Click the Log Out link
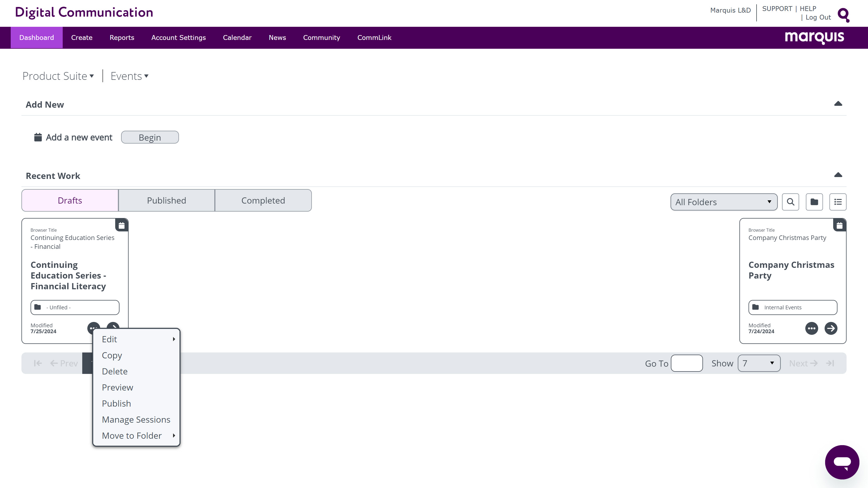This screenshot has width=868, height=488. point(818,17)
